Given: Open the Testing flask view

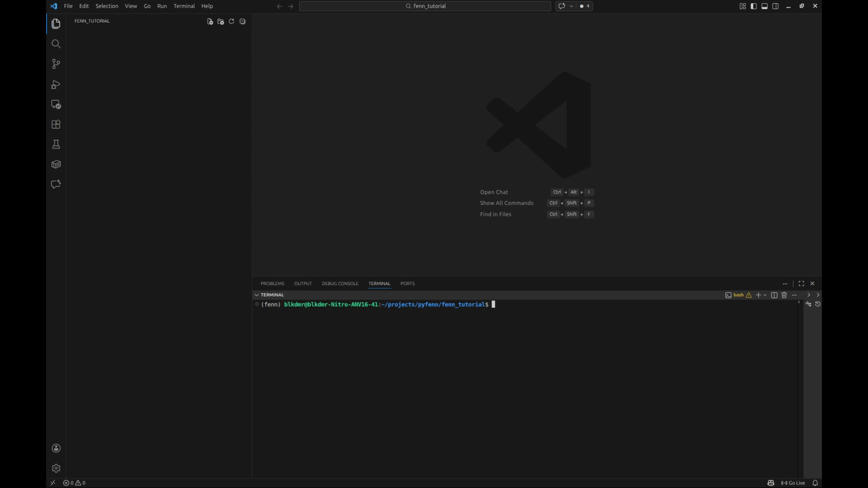Looking at the screenshot, I should [56, 145].
